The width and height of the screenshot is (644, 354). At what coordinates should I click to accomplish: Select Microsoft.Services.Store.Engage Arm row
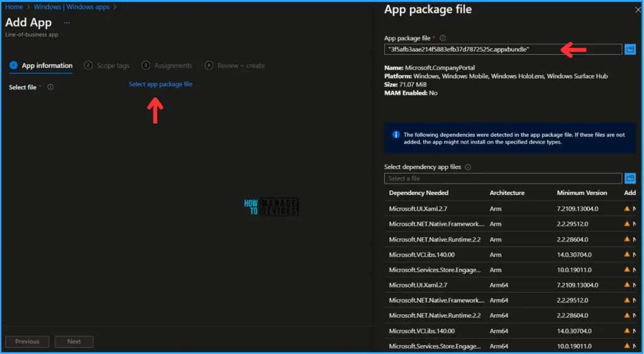(510, 270)
